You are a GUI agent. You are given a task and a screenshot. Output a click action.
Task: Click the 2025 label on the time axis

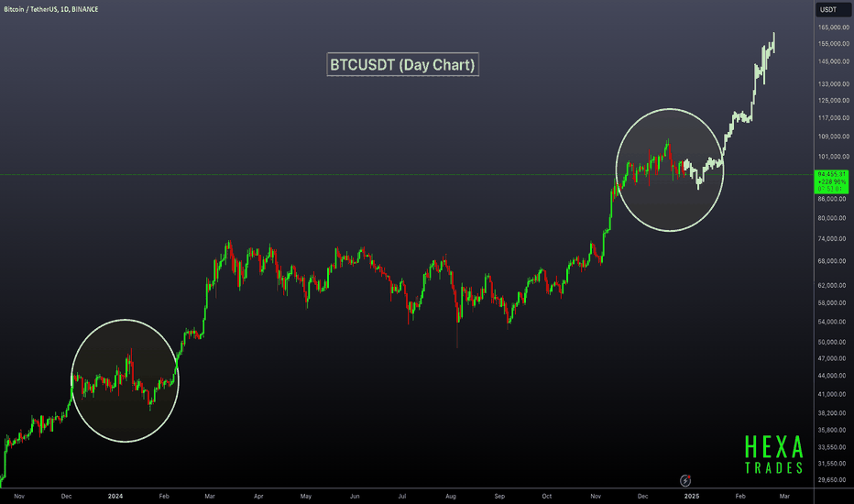pyautogui.click(x=692, y=497)
